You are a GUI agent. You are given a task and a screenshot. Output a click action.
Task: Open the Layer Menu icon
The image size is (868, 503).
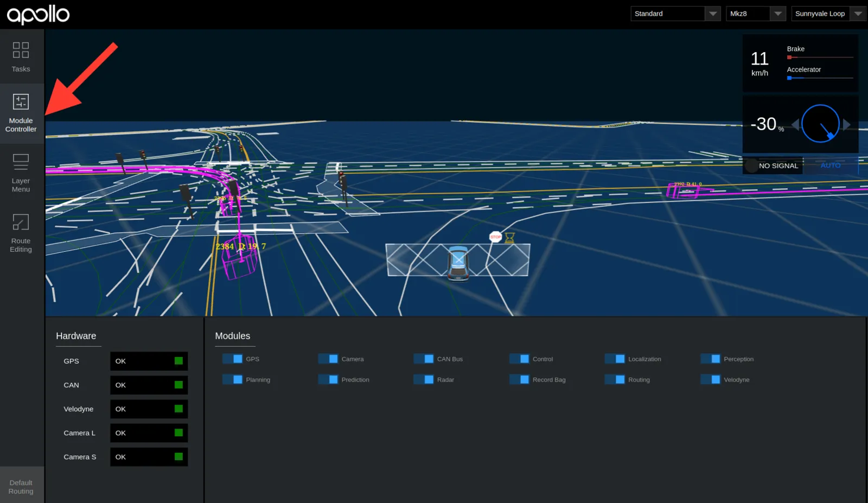(x=21, y=162)
